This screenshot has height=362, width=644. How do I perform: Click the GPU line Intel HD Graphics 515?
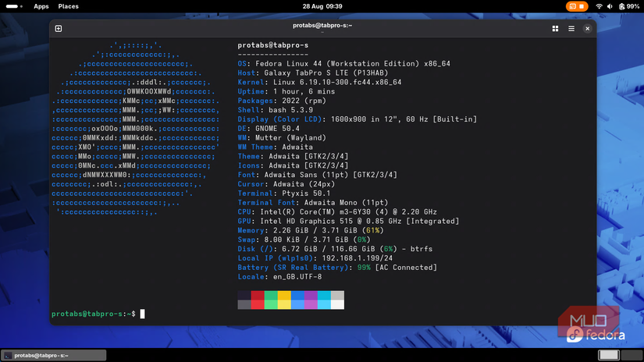pos(348,222)
